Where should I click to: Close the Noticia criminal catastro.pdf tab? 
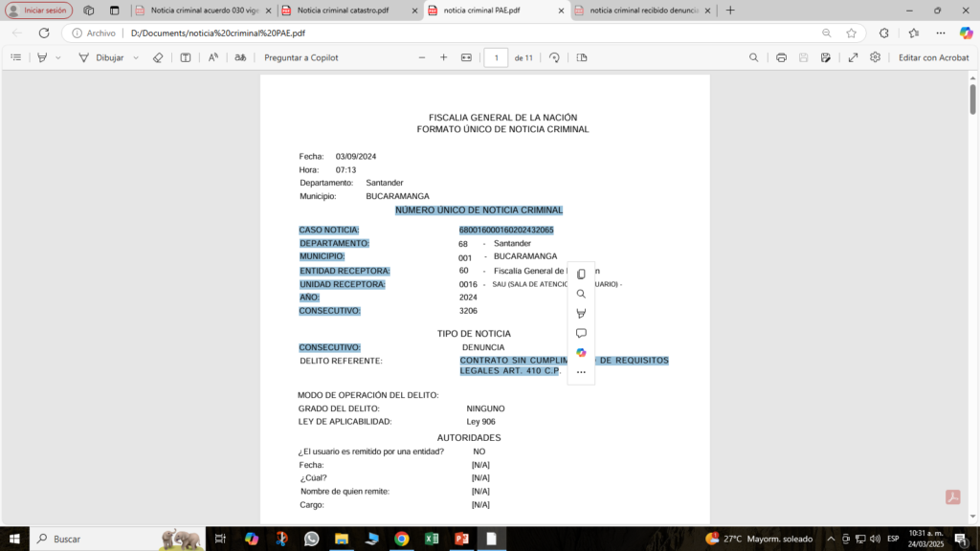pyautogui.click(x=415, y=11)
